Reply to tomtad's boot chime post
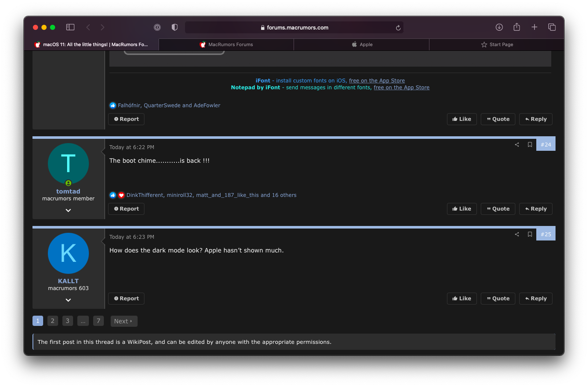 point(536,209)
